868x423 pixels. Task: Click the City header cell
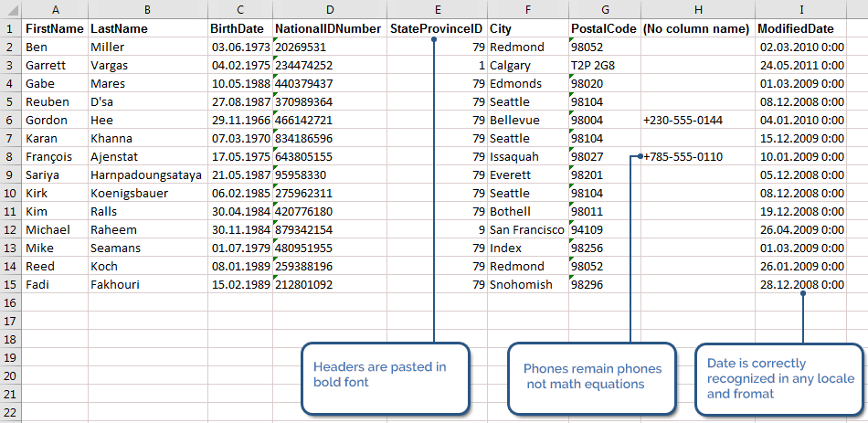pyautogui.click(x=528, y=29)
